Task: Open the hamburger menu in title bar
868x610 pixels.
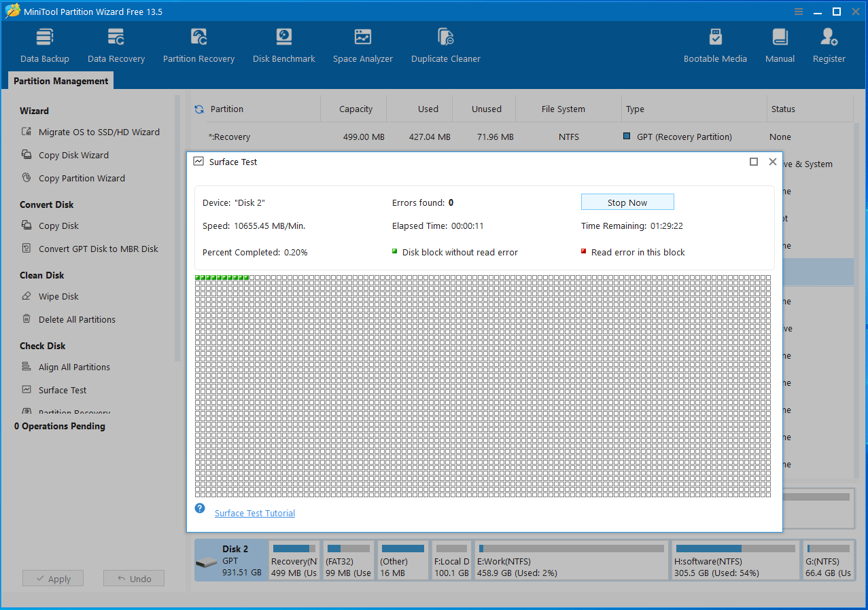Action: [x=799, y=12]
